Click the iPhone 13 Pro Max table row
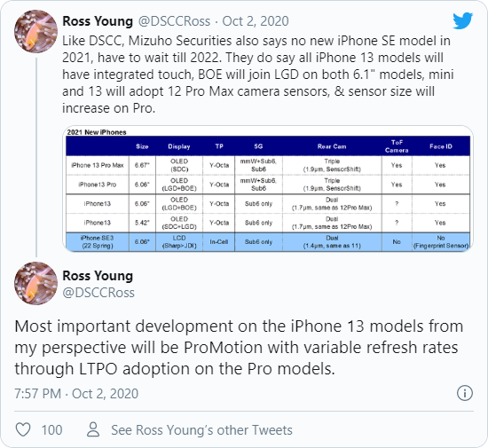Viewport: 488px width, 448px height. click(x=268, y=165)
